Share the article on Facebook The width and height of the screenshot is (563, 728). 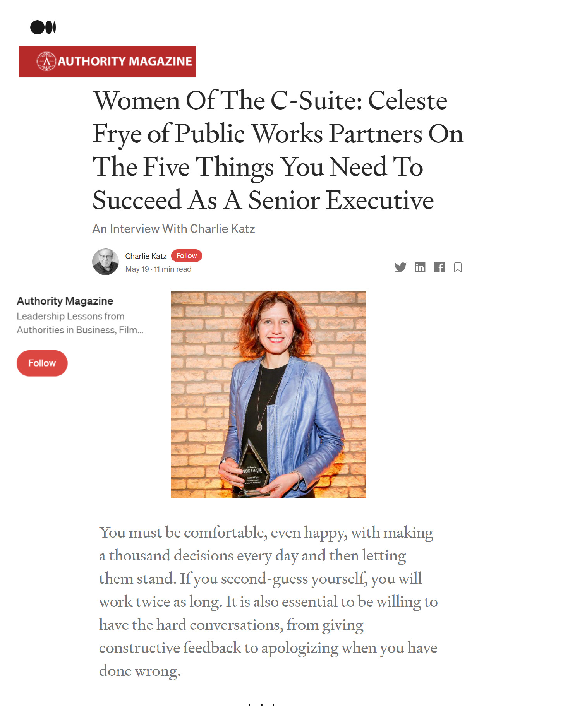439,267
